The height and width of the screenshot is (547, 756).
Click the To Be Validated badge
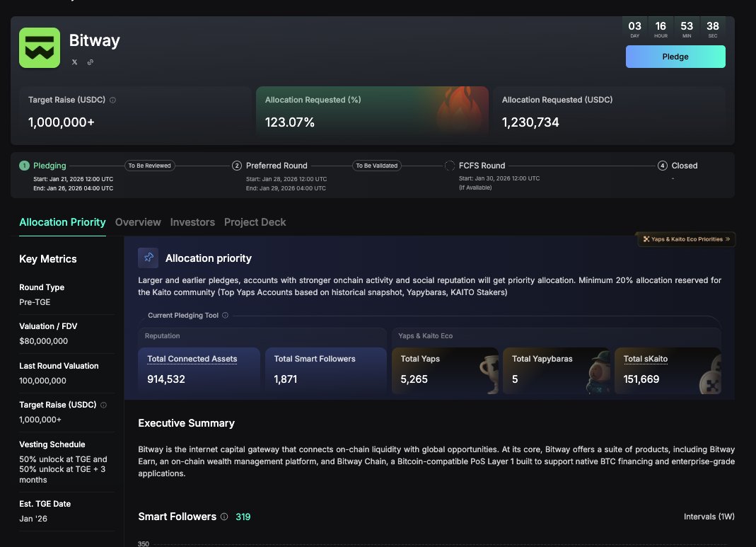tap(376, 166)
